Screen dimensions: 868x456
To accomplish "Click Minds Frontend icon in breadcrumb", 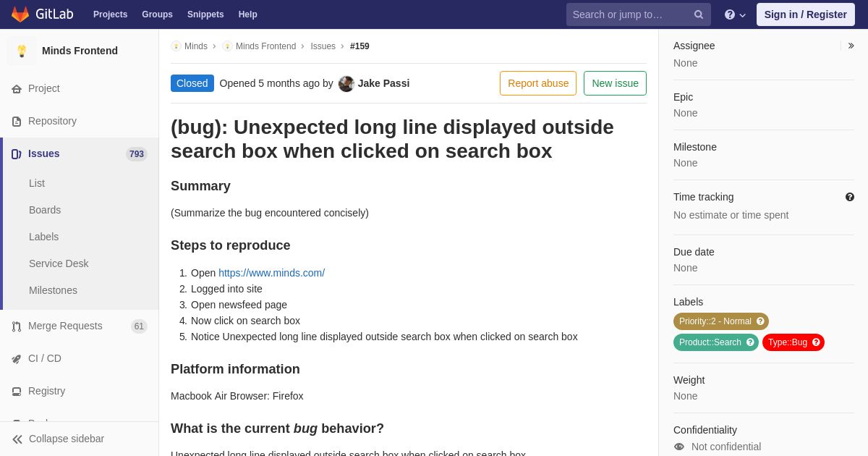I will (227, 46).
